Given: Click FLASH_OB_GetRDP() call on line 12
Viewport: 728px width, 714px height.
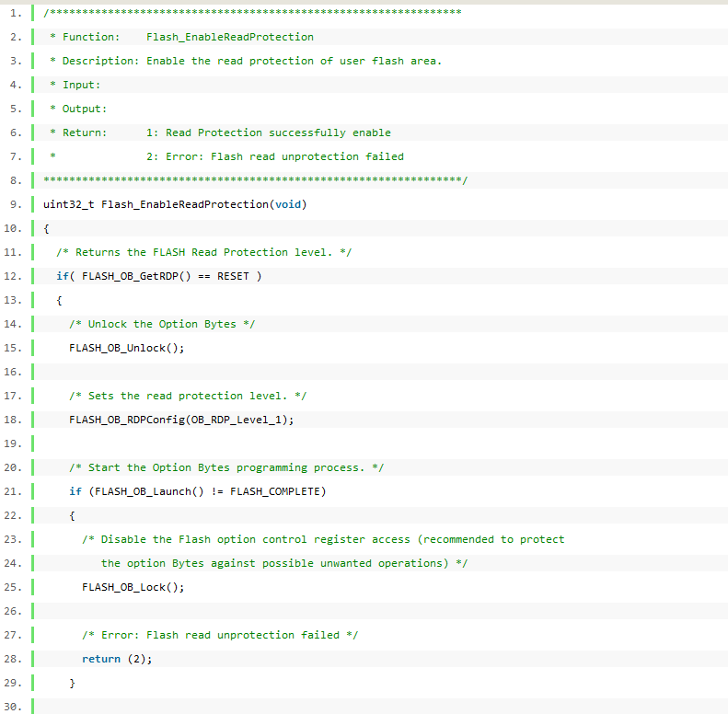Looking at the screenshot, I should [x=136, y=276].
